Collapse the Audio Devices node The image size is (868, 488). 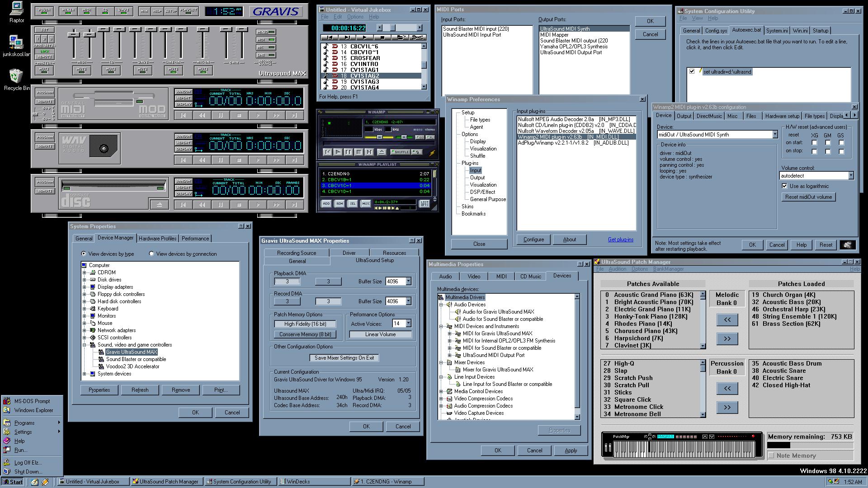coord(441,305)
